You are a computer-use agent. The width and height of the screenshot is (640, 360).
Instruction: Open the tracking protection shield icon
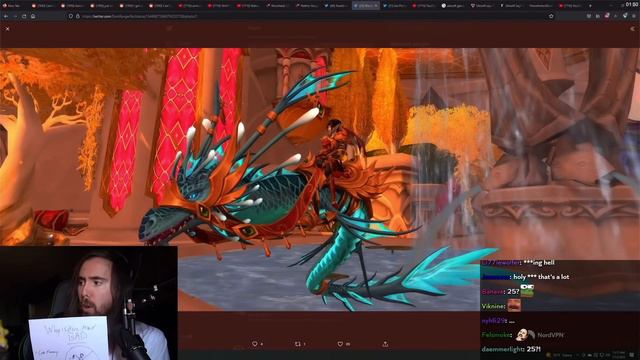(71, 16)
